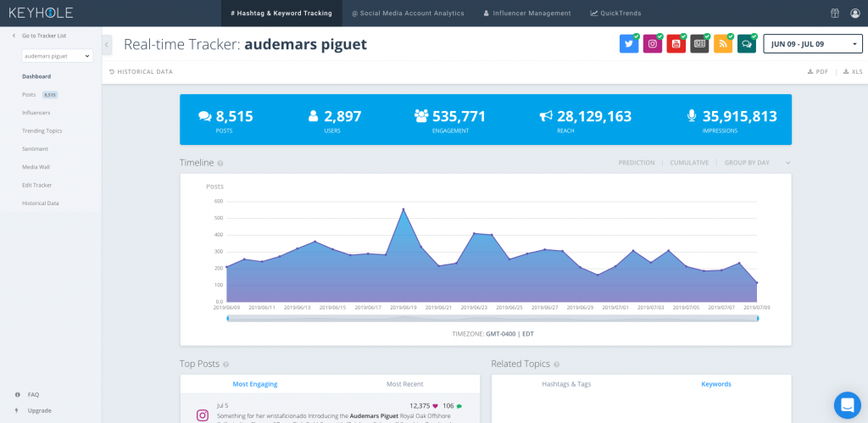Open Posts in the sidebar
The height and width of the screenshot is (423, 868).
(x=29, y=95)
